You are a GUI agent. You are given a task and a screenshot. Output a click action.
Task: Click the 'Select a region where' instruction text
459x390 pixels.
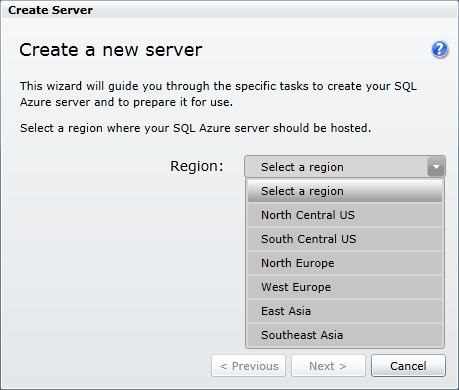(195, 128)
